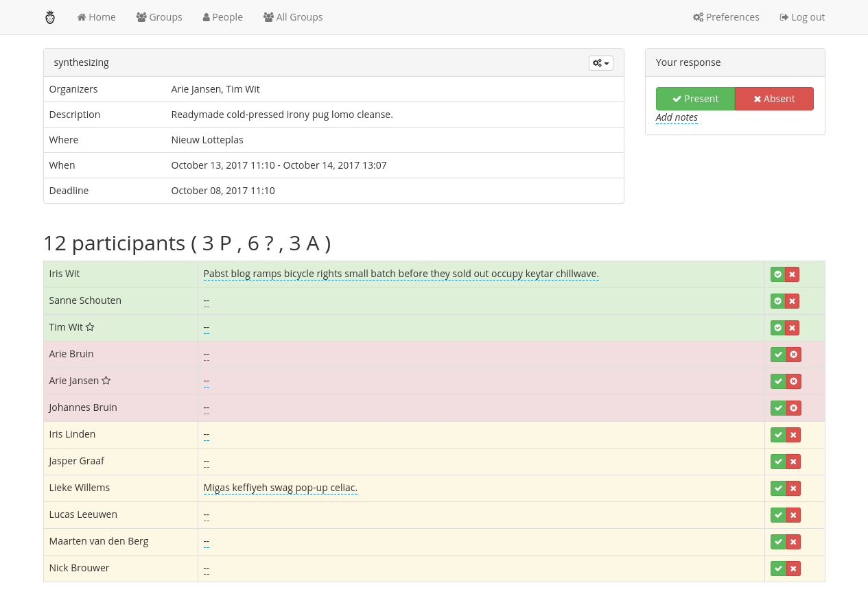
Task: Mark Maarten van den Berg present
Action: coord(778,542)
